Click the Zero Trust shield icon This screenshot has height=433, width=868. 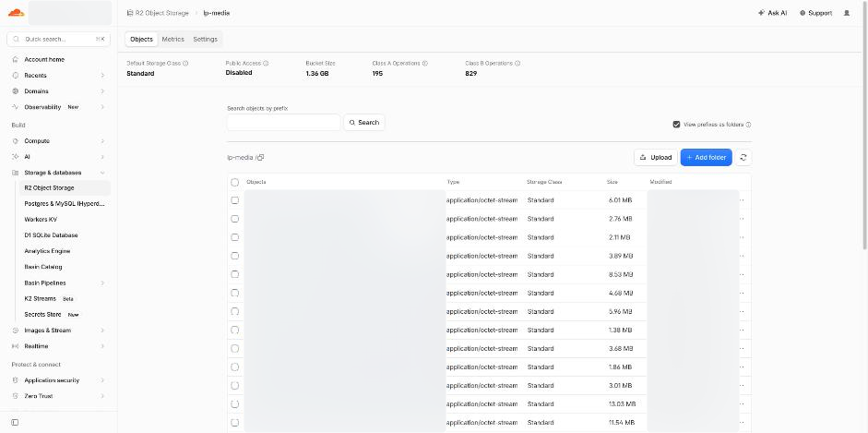coord(15,396)
